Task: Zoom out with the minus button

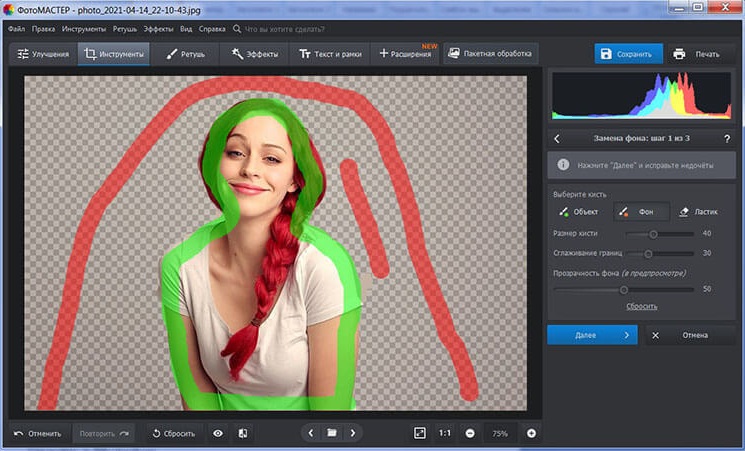Action: [x=470, y=433]
